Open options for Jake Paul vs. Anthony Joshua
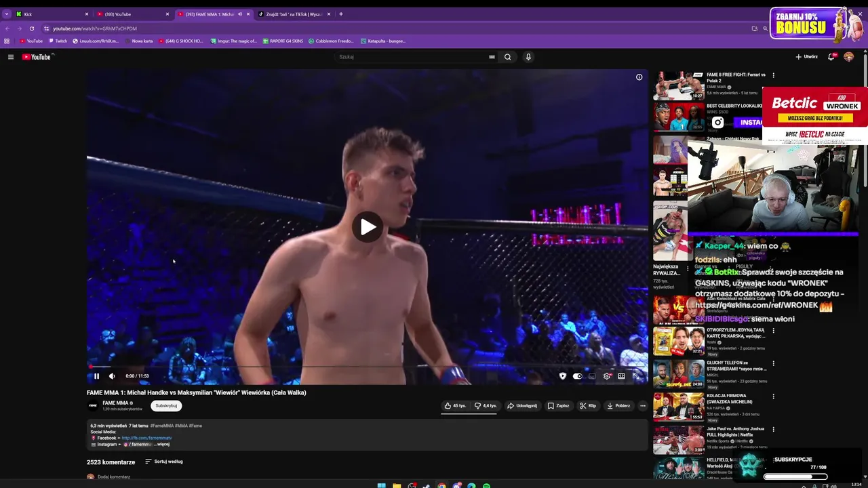 point(773,429)
